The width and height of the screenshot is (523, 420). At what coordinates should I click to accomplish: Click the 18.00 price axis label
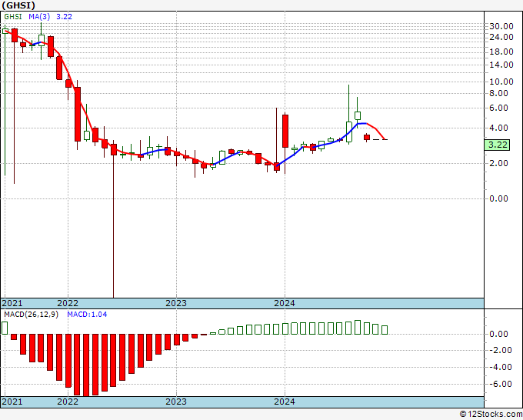pyautogui.click(x=501, y=52)
